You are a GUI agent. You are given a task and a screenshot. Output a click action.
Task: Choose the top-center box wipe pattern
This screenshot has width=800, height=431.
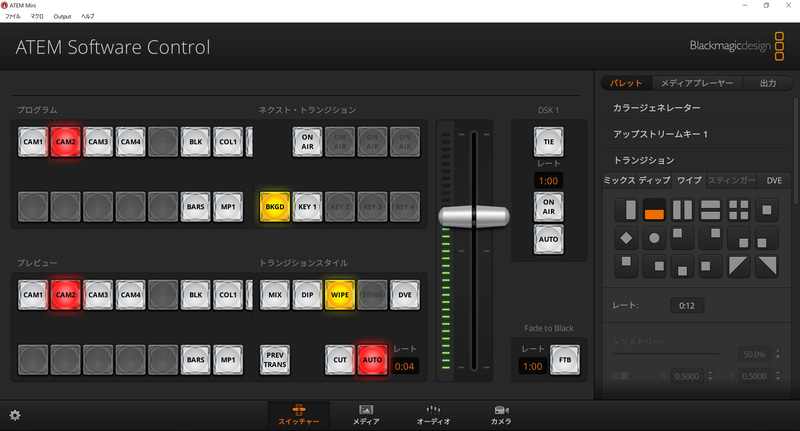tap(626, 266)
